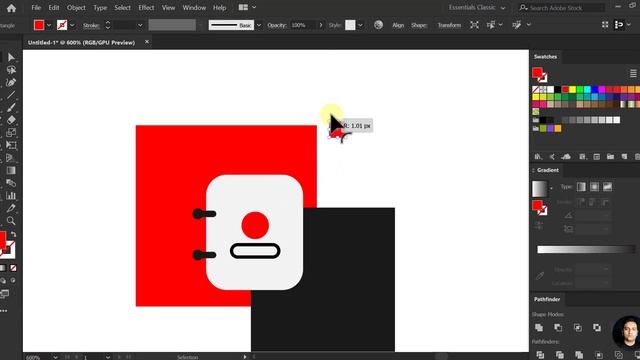
Task: Click Recolor Artwork globe icon
Action: click(x=378, y=25)
